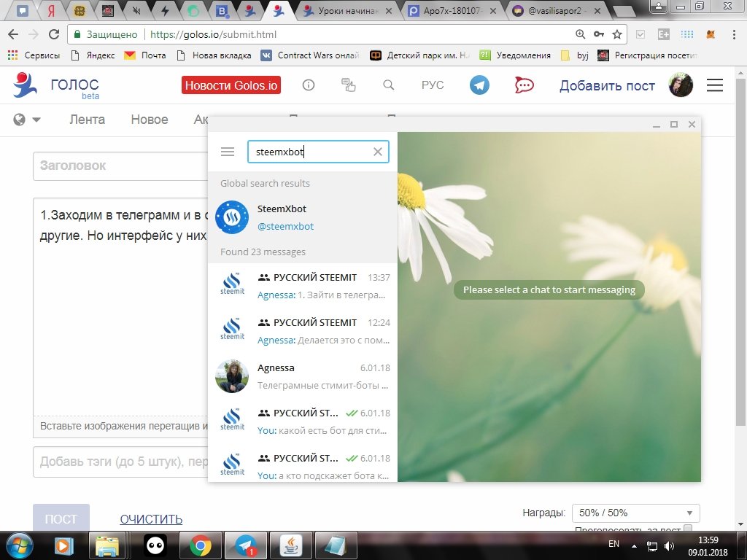Go back in Chrome browser

(x=13, y=34)
